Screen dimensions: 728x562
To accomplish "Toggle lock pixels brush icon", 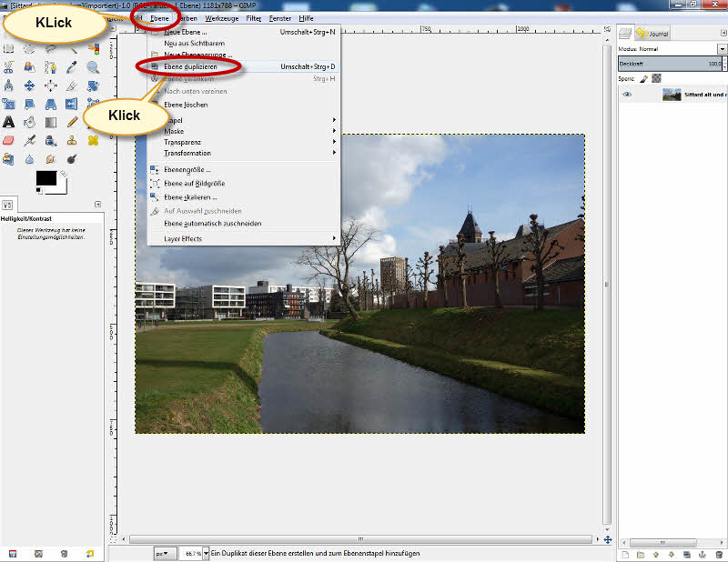I will click(x=644, y=78).
